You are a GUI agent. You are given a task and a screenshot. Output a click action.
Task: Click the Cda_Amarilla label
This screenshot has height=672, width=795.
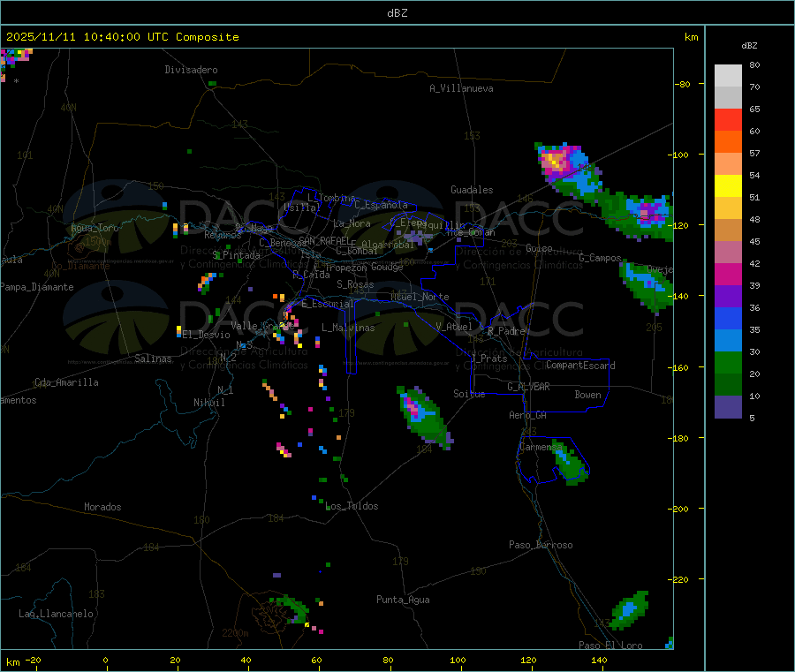tap(66, 382)
